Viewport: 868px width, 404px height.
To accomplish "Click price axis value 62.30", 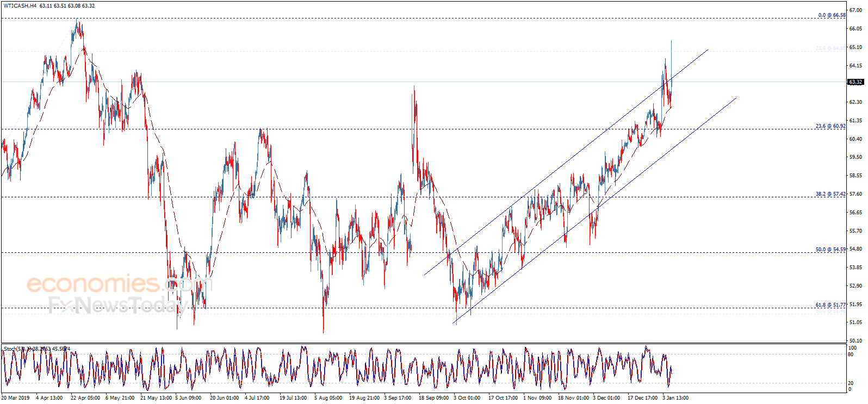I will point(855,102).
